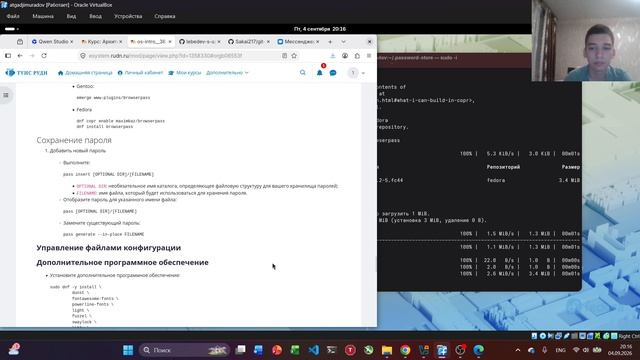Open the list all tabs chevron
The height and width of the screenshot is (360, 640).
click(343, 42)
